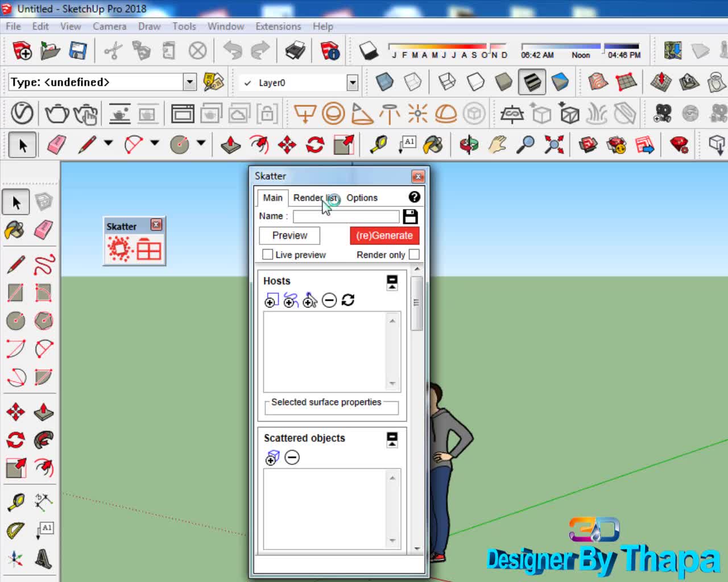Toggle Shaded With Textures style
Viewport: 728px width, 582px height.
click(x=532, y=82)
